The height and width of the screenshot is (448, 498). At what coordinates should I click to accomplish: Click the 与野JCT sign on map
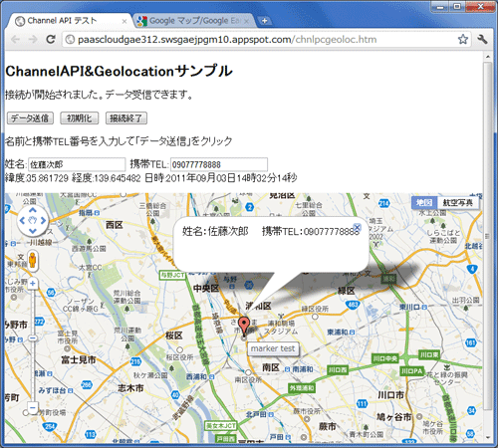172,275
